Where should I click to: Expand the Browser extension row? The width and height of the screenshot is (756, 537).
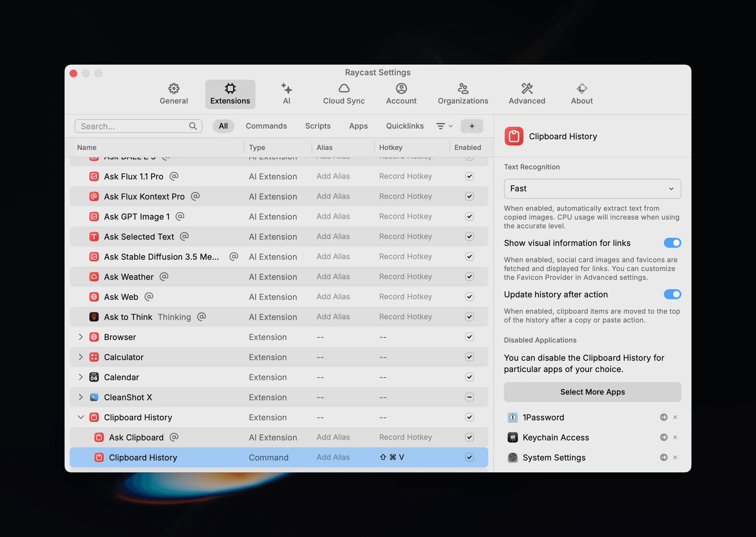coord(80,337)
